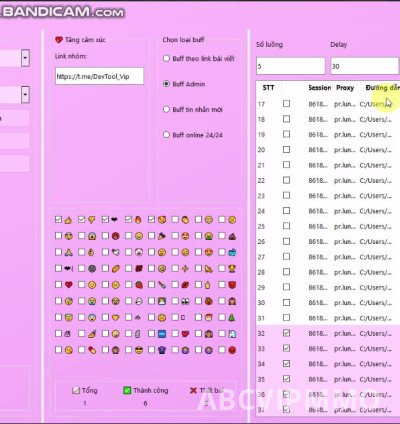The image size is (400, 424).
Task: Click the strawberry emoji icon
Action: point(139,285)
